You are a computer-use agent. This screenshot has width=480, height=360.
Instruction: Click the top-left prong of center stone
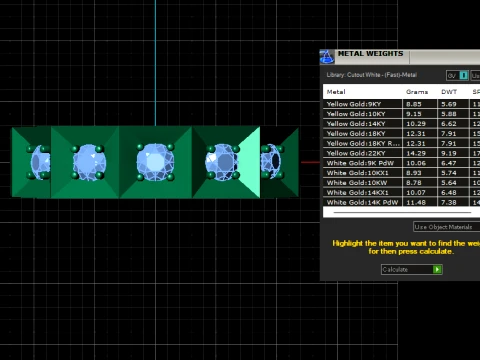140,147
